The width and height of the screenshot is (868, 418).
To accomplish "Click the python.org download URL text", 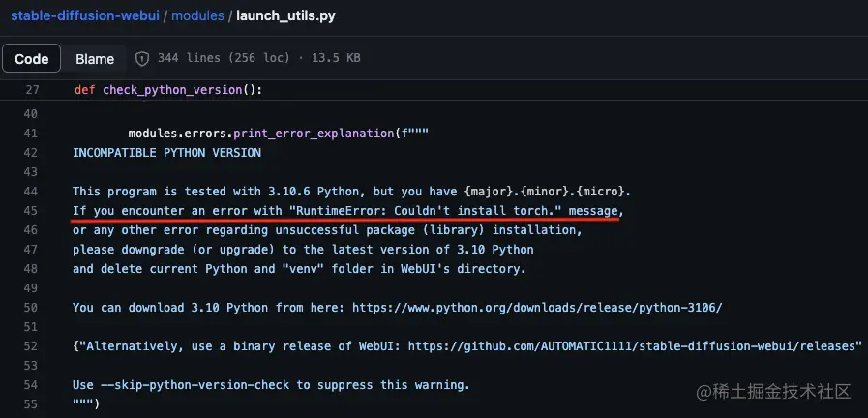I will (537, 308).
